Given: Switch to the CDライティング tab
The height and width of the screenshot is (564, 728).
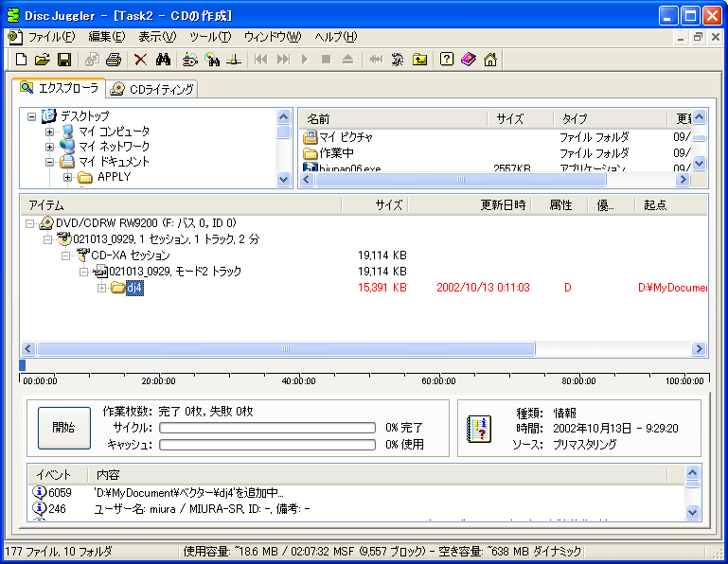Looking at the screenshot, I should coord(152,89).
